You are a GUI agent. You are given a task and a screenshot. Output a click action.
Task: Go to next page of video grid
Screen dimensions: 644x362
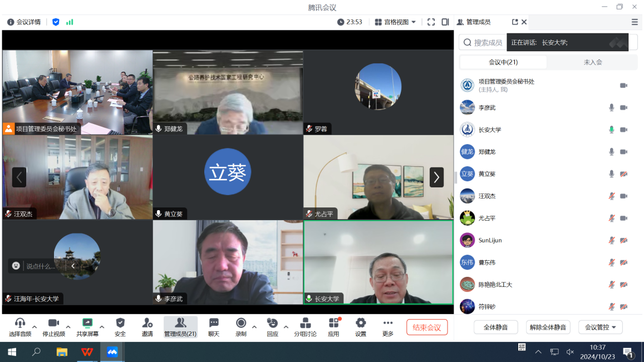[x=436, y=177]
